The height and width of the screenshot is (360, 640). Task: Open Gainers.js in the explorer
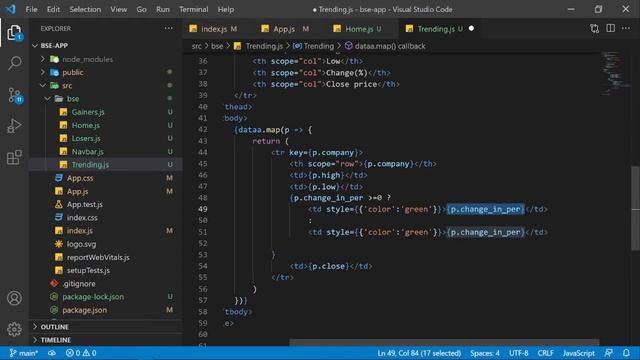[x=88, y=112]
